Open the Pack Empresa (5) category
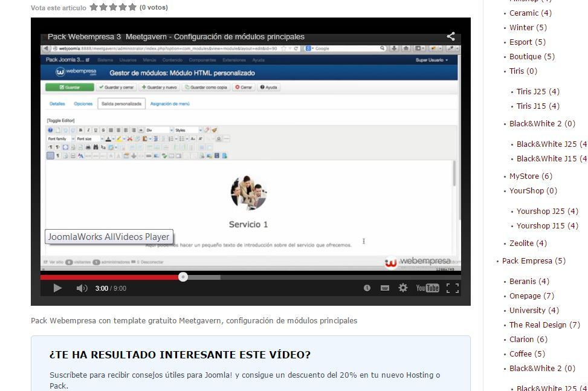 (x=534, y=261)
